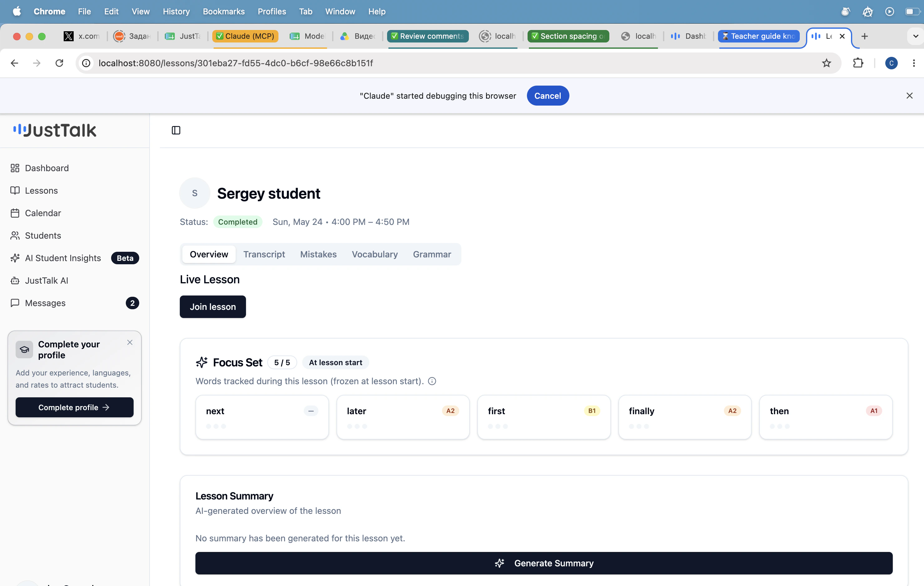Click the At lesson start badge
This screenshot has height=586, width=924.
335,362
